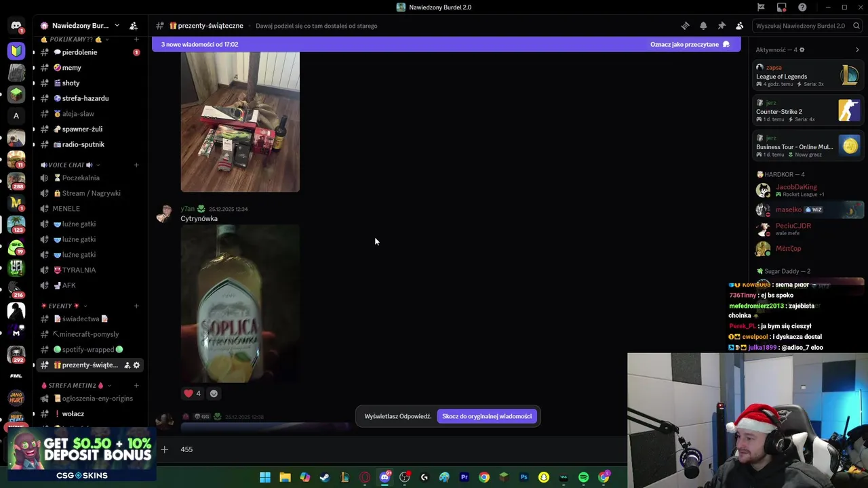Open y7an username on Cytrynówka message
The image size is (868, 488).
[187, 209]
